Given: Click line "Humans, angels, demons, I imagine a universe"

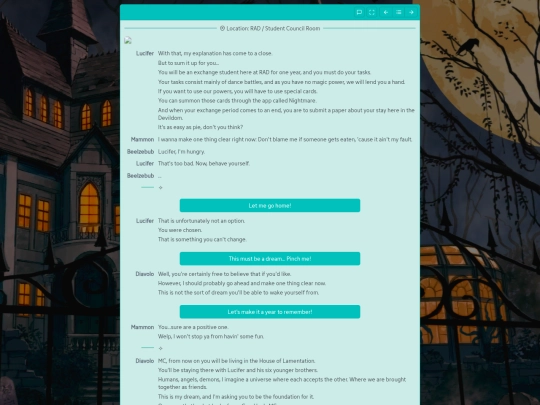Looking at the screenshot, I should click(282, 383).
